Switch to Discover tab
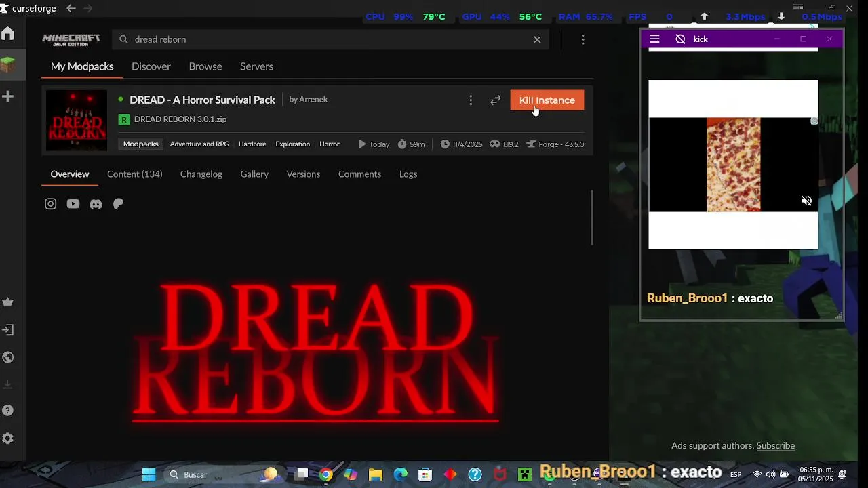868x488 pixels. [151, 66]
